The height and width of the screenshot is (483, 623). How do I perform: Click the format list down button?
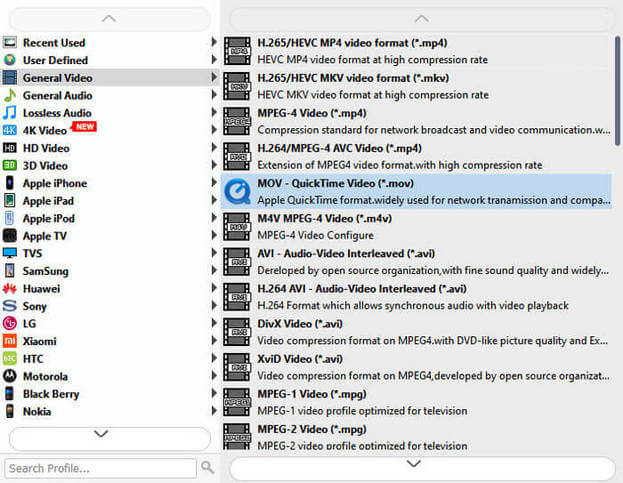422,468
